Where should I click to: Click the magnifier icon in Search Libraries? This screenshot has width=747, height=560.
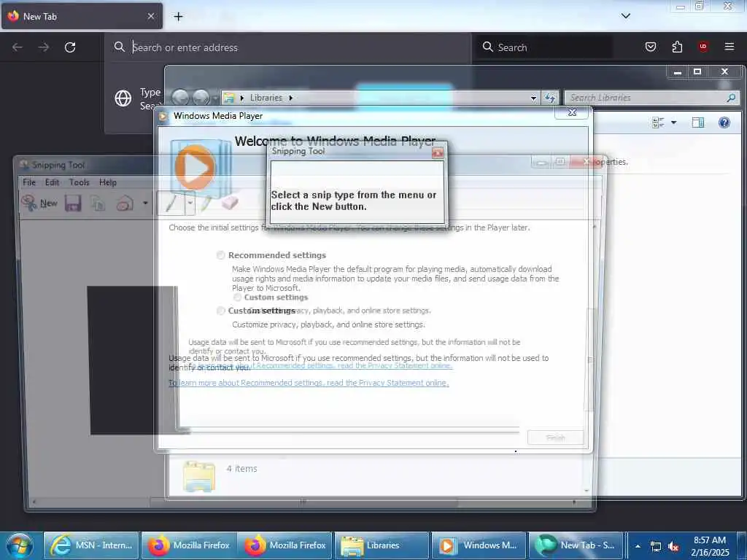coord(731,98)
